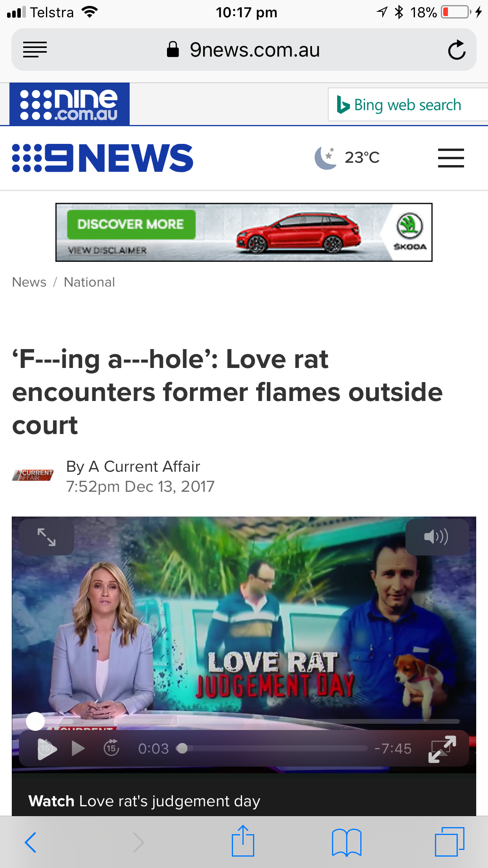Go back to previous page

tap(31, 842)
